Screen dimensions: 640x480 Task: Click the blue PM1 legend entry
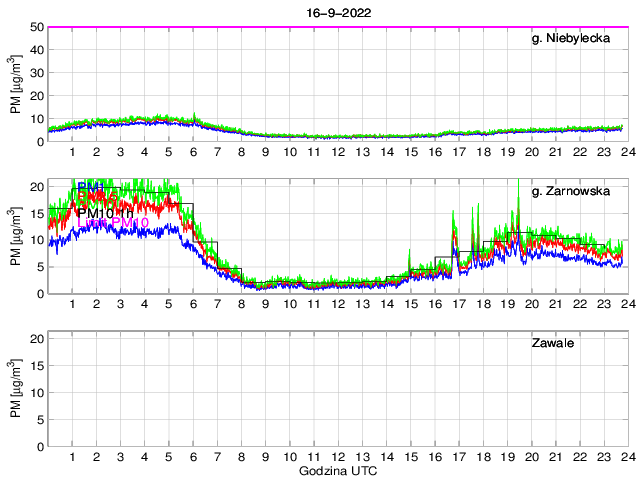(x=92, y=187)
